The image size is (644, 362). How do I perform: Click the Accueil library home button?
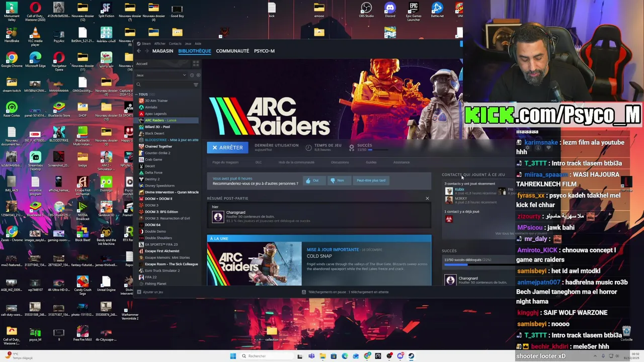pyautogui.click(x=162, y=64)
